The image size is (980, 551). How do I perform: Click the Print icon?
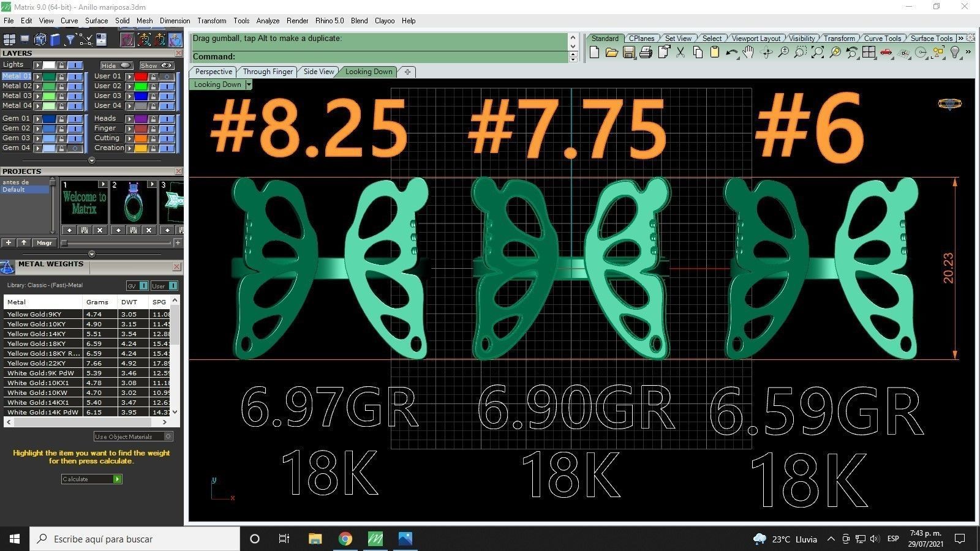(x=646, y=53)
